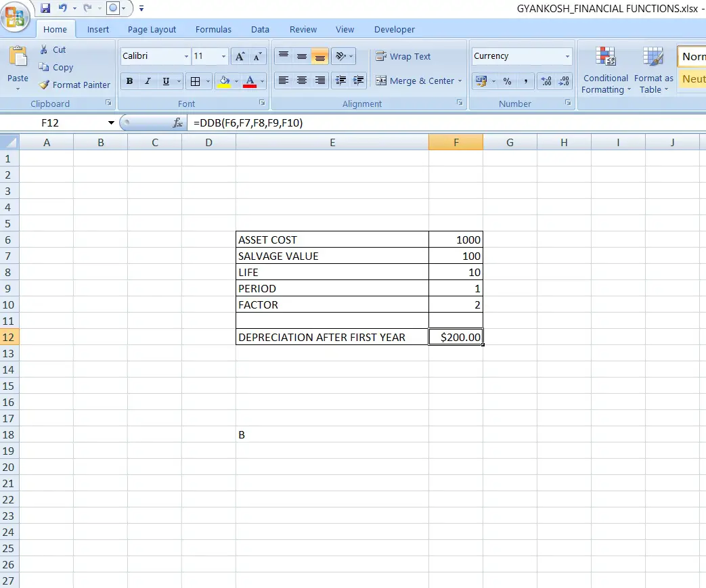706x588 pixels.
Task: Open the font size dropdown
Action: (223, 56)
